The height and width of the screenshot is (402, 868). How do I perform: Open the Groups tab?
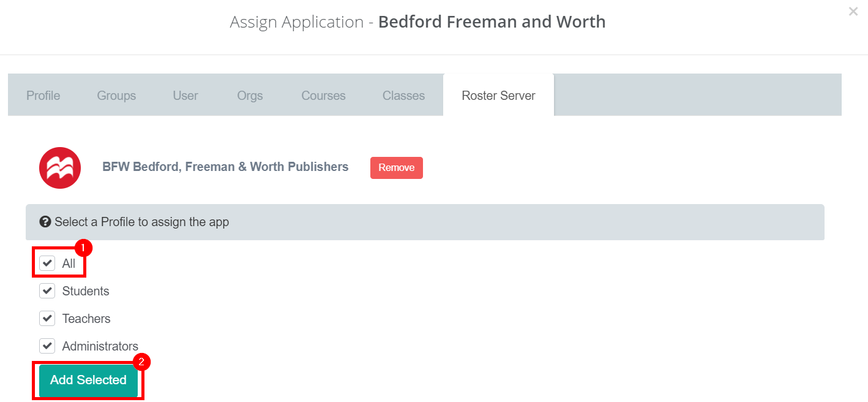click(116, 95)
